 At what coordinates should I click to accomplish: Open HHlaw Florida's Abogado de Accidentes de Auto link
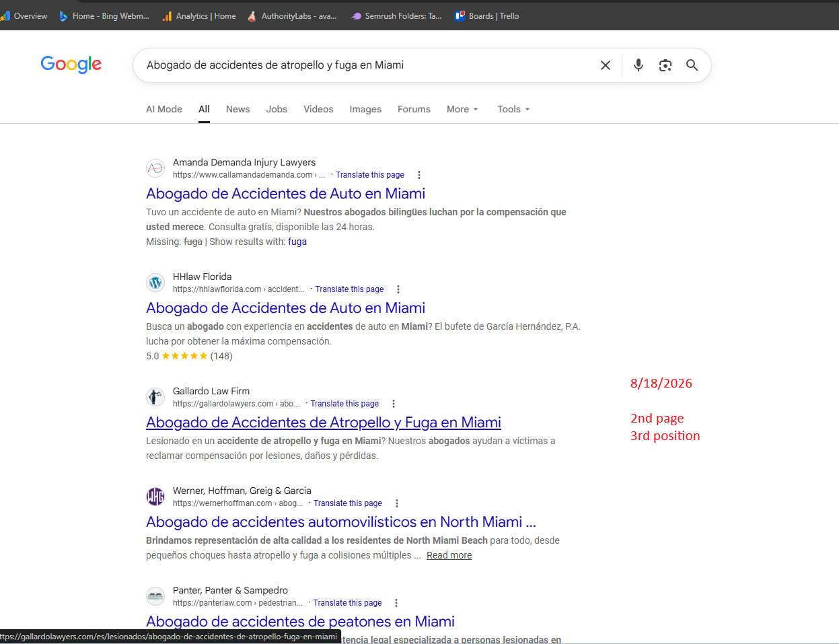[286, 308]
